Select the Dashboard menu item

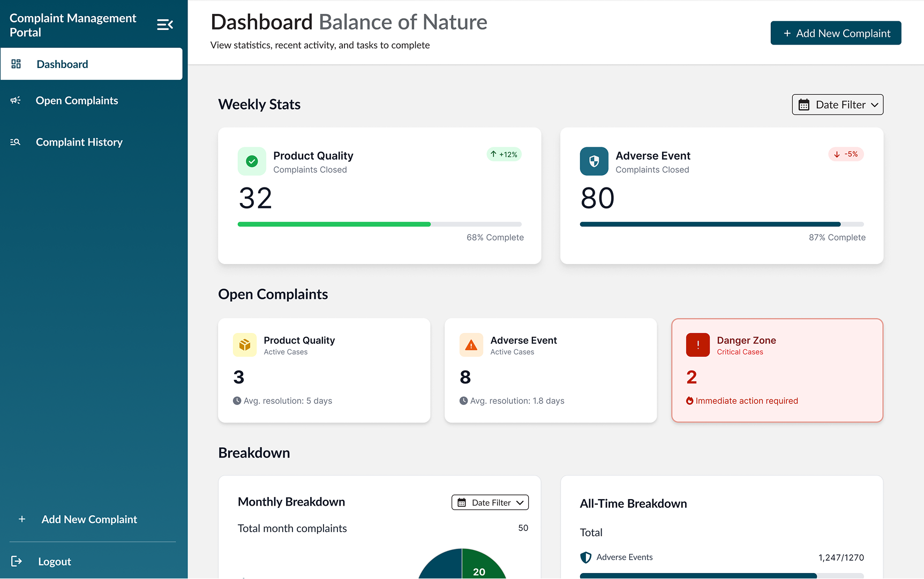click(x=62, y=64)
